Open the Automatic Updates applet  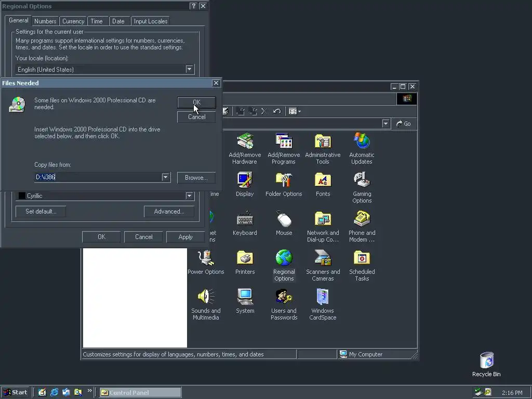362,148
